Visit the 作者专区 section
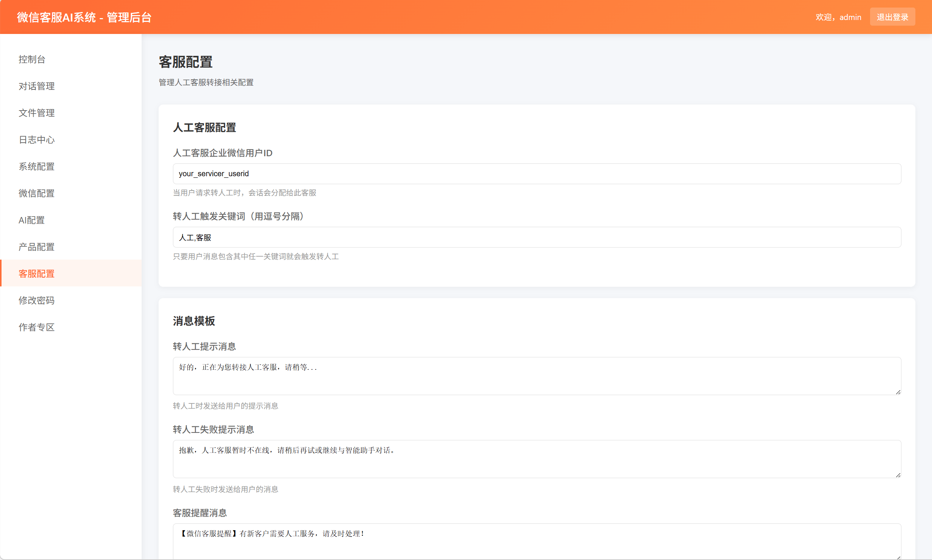 36,327
